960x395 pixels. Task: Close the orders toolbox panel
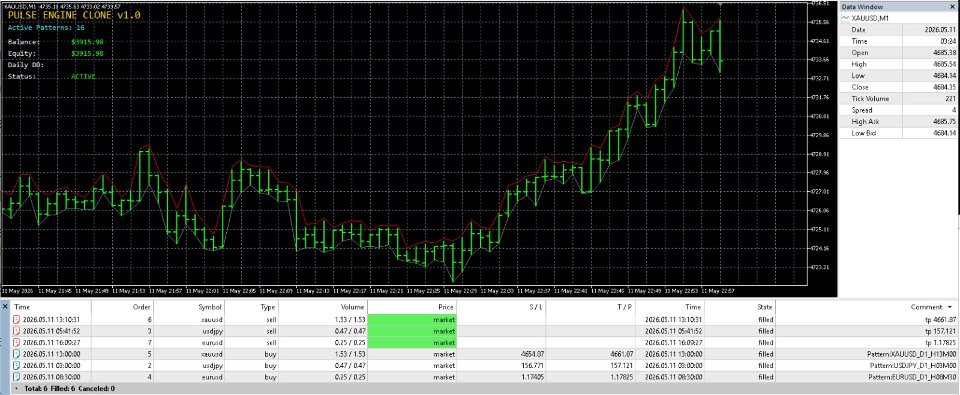pyautogui.click(x=4, y=307)
